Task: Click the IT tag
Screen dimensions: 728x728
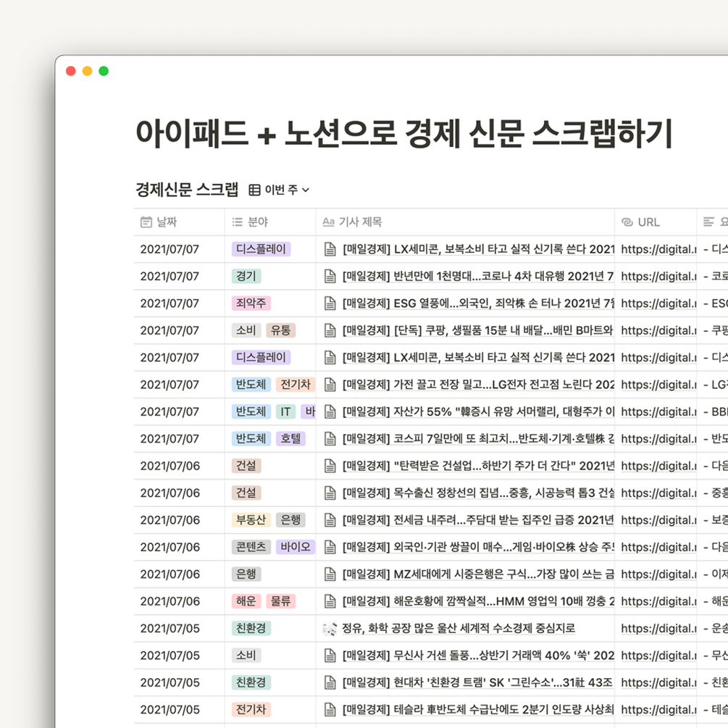Action: point(285,411)
